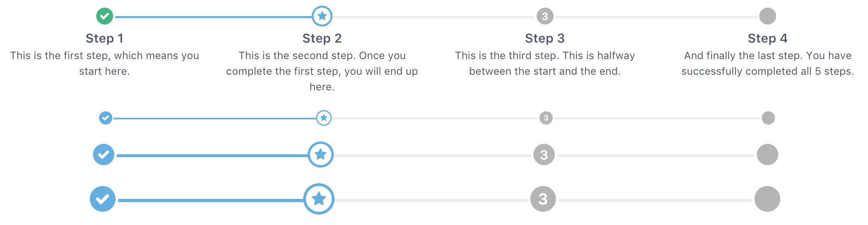
Task: Click the star icon above Step 2 title
Action: (x=322, y=16)
